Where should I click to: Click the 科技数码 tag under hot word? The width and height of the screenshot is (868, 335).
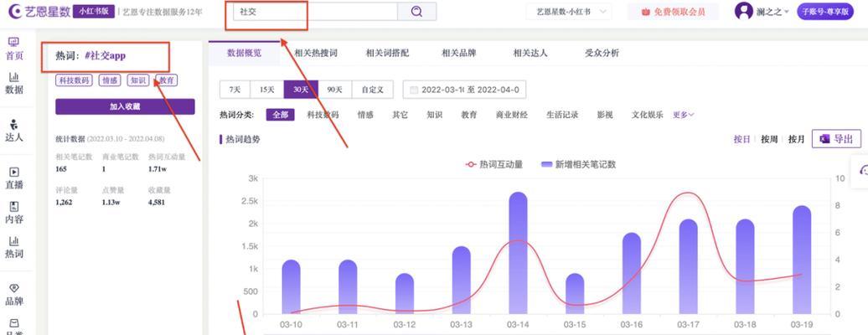point(75,80)
